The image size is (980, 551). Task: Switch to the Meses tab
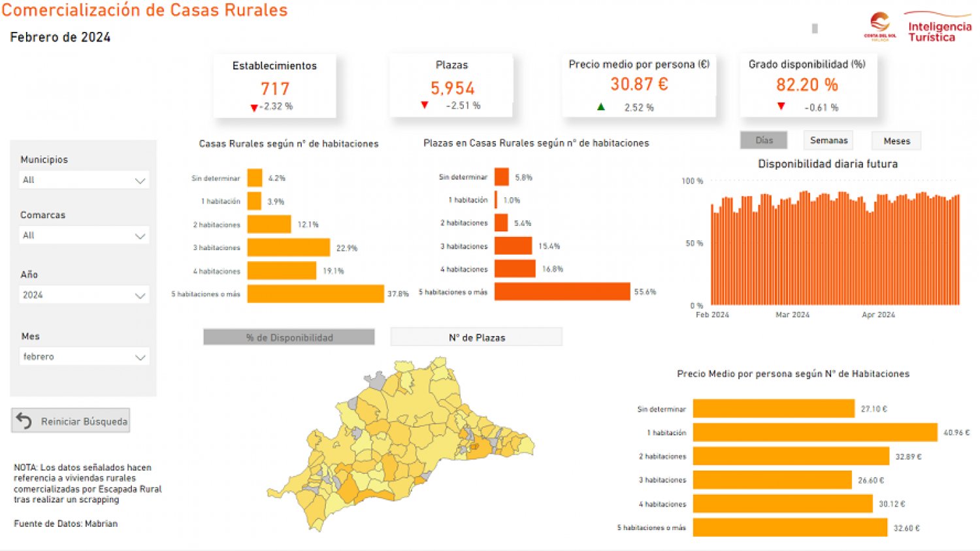click(896, 141)
